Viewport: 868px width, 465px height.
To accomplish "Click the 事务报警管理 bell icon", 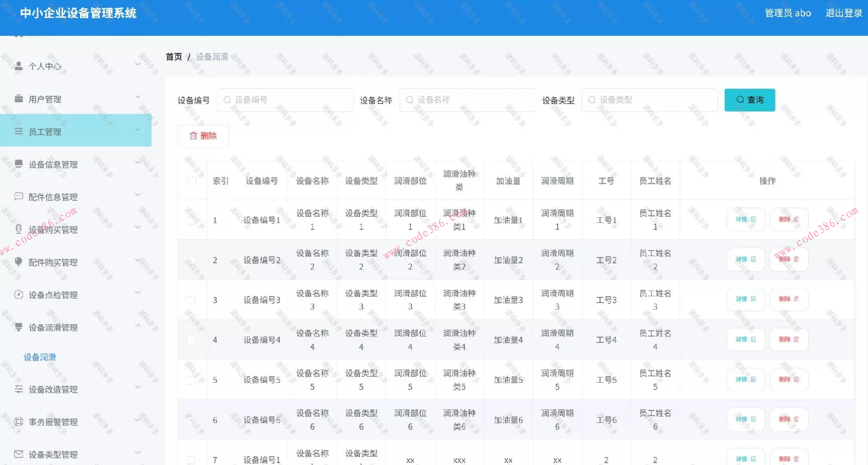I will coord(19,422).
